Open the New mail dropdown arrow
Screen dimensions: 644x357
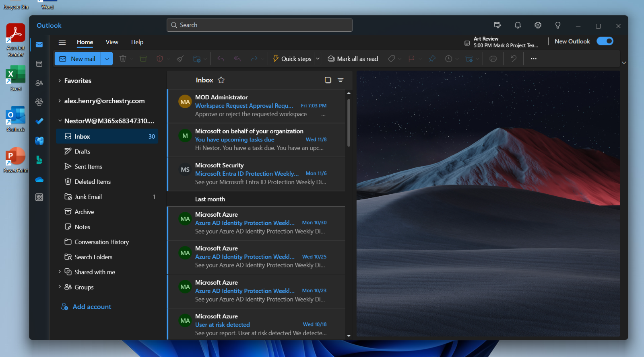tap(107, 59)
